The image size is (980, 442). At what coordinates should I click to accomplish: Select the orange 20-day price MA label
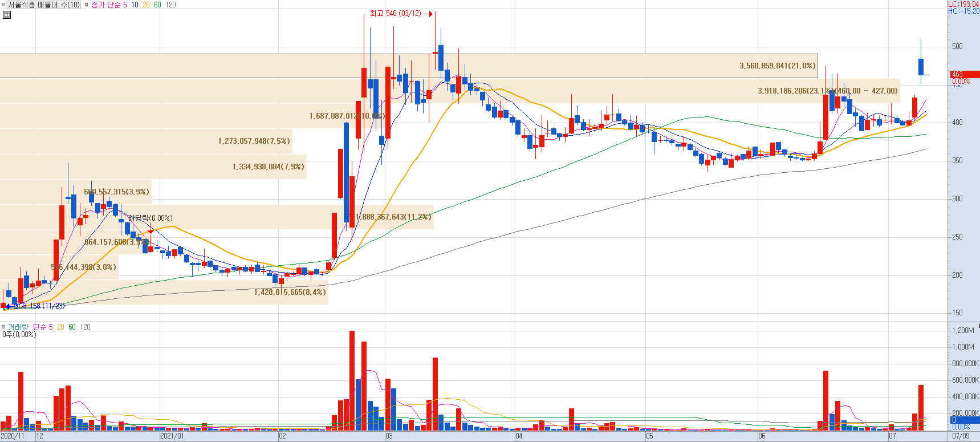pyautogui.click(x=146, y=5)
